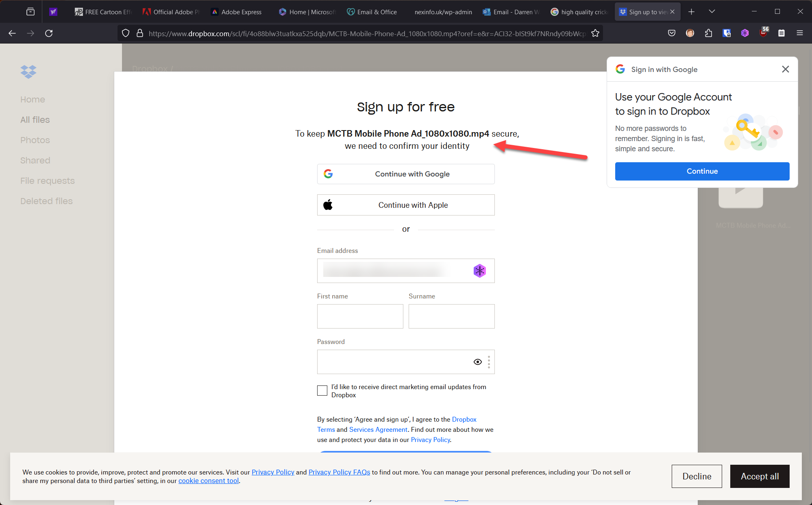Switch to the Adobe Express tab

click(241, 12)
